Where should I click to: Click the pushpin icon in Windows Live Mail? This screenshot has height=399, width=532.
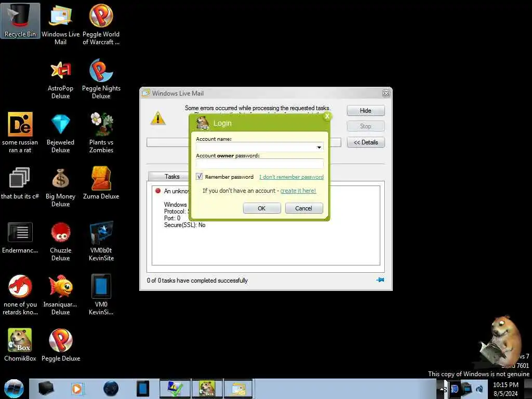380,280
